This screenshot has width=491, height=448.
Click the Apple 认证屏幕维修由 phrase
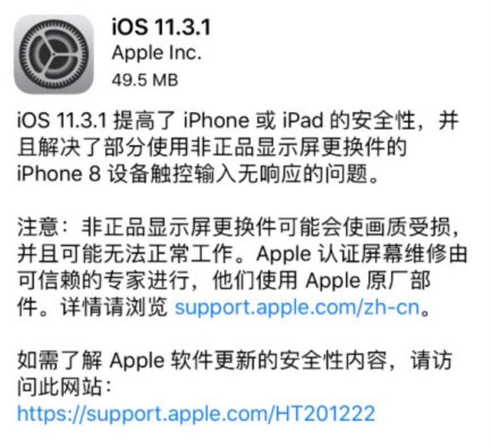[x=362, y=254]
